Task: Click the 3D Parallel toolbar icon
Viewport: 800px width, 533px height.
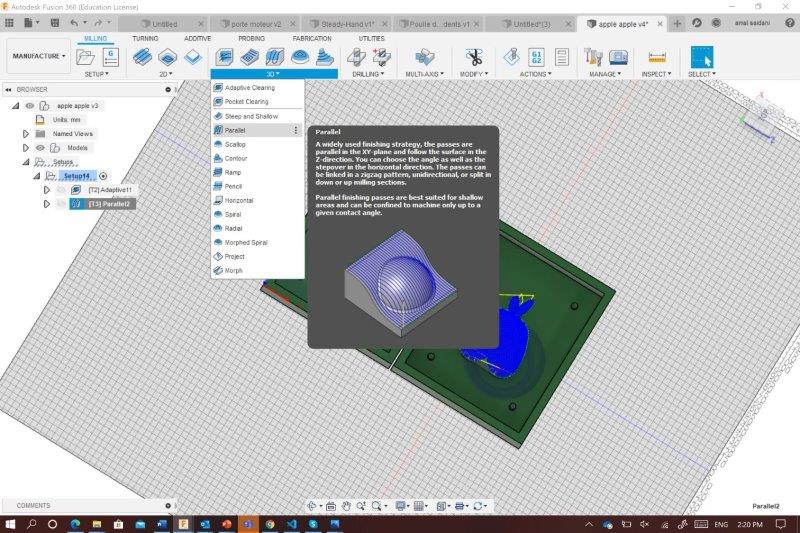Action: (x=274, y=57)
